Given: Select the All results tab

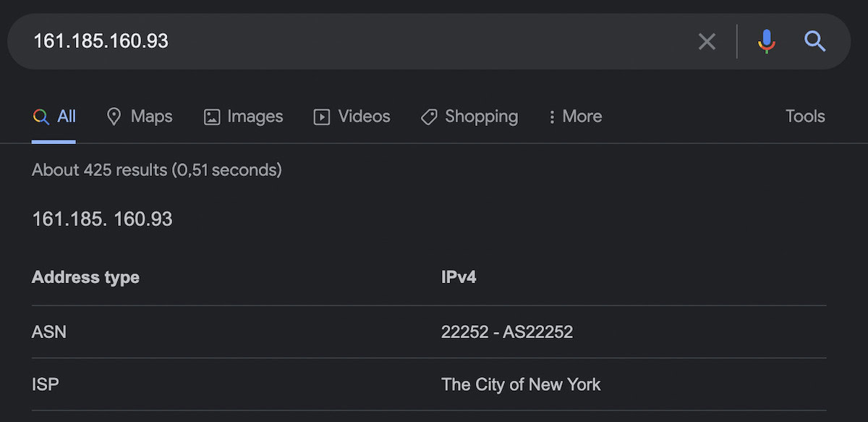Looking at the screenshot, I should point(67,117).
